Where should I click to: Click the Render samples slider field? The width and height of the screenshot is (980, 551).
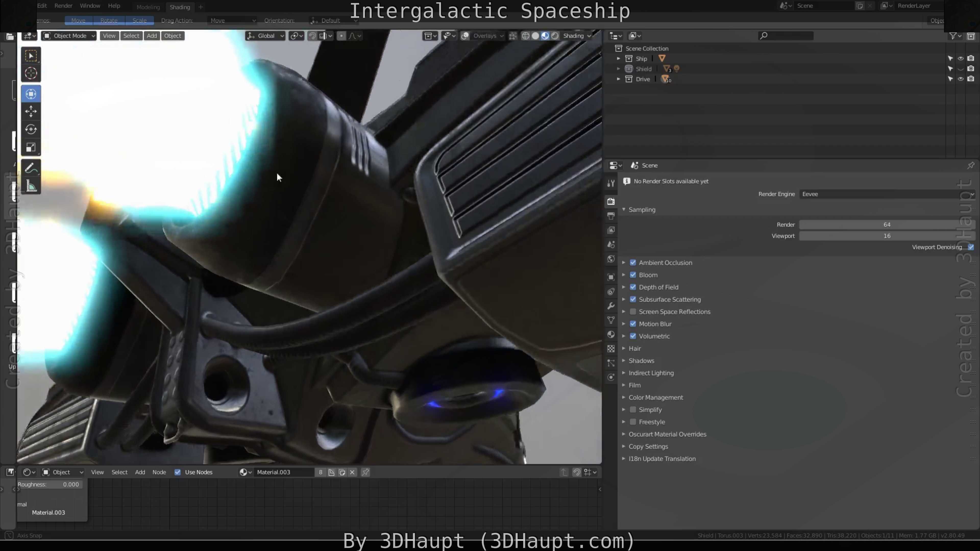[x=886, y=225]
